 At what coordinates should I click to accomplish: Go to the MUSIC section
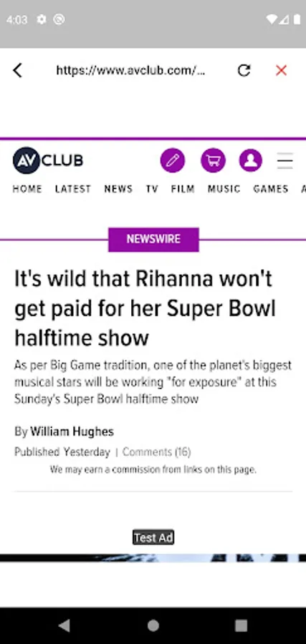coord(224,189)
